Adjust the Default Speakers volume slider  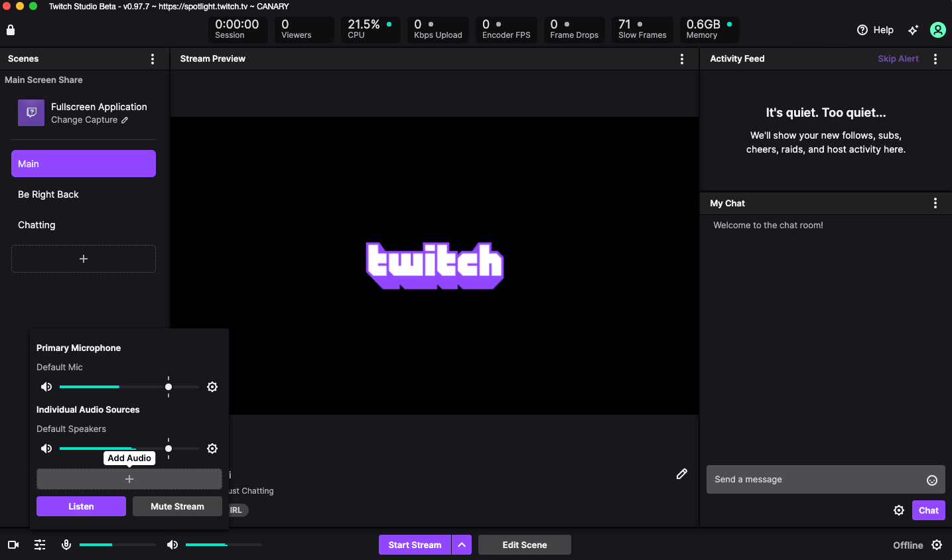[129, 449]
